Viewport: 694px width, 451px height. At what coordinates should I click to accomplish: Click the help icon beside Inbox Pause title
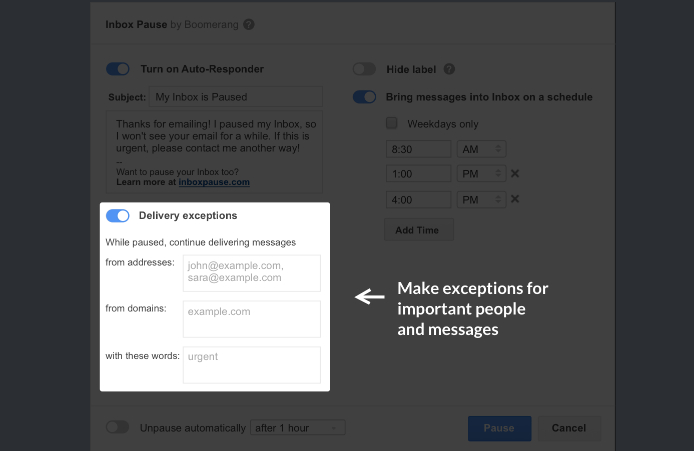click(249, 24)
